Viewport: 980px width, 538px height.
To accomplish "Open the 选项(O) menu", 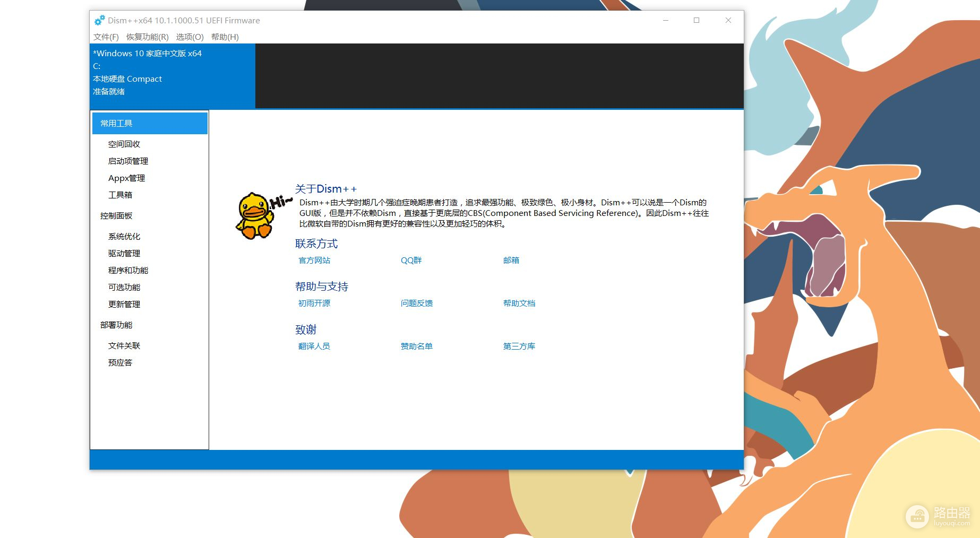I will point(190,37).
